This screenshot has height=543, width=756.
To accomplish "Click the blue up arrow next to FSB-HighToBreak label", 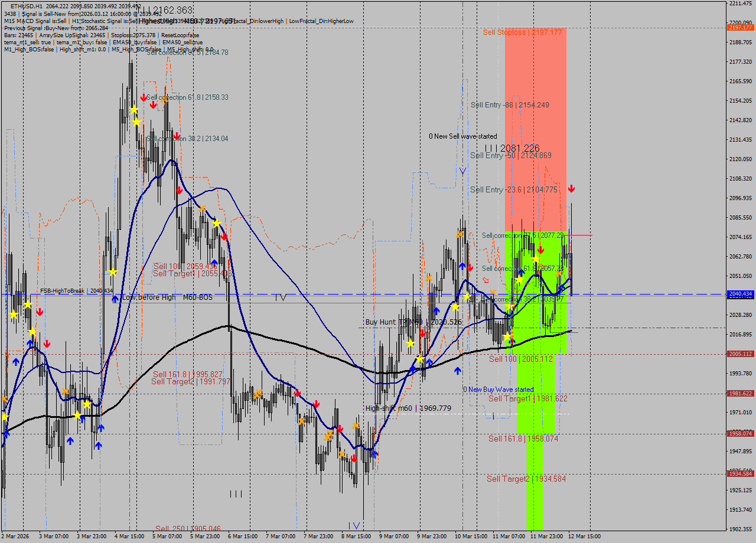I will (115, 299).
